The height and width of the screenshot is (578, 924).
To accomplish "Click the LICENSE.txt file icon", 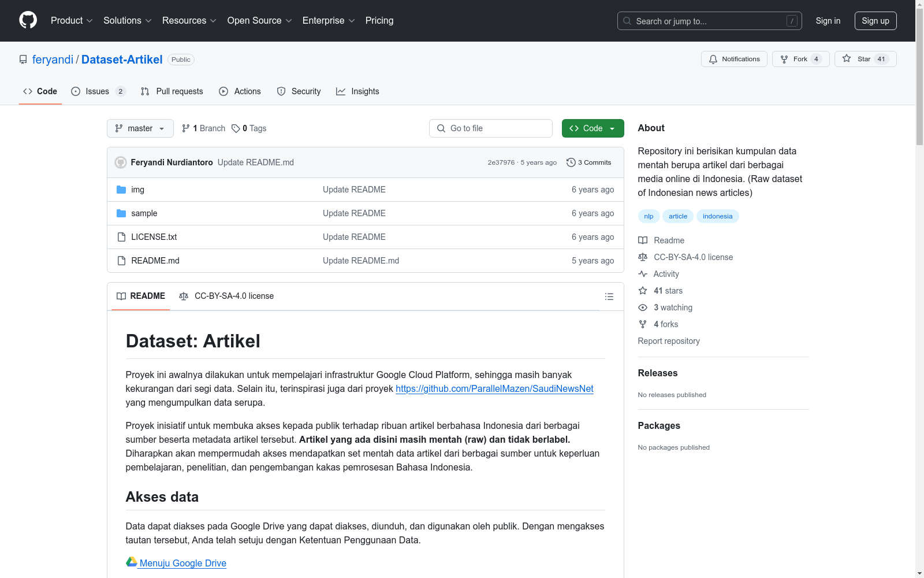I will pyautogui.click(x=121, y=237).
